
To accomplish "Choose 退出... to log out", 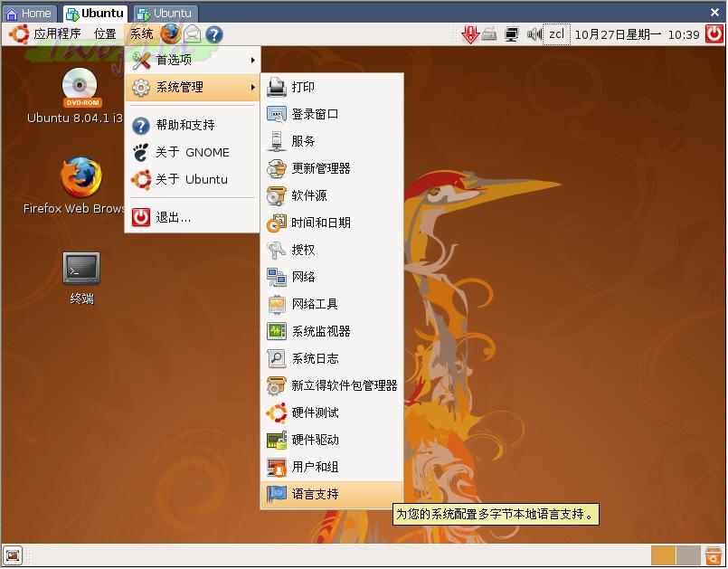I will 193,217.
